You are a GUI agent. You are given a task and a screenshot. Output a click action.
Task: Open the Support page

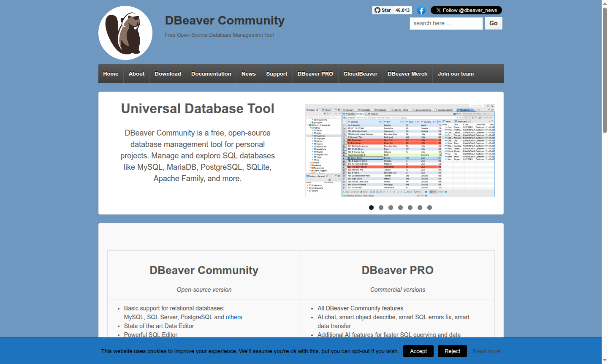click(277, 73)
